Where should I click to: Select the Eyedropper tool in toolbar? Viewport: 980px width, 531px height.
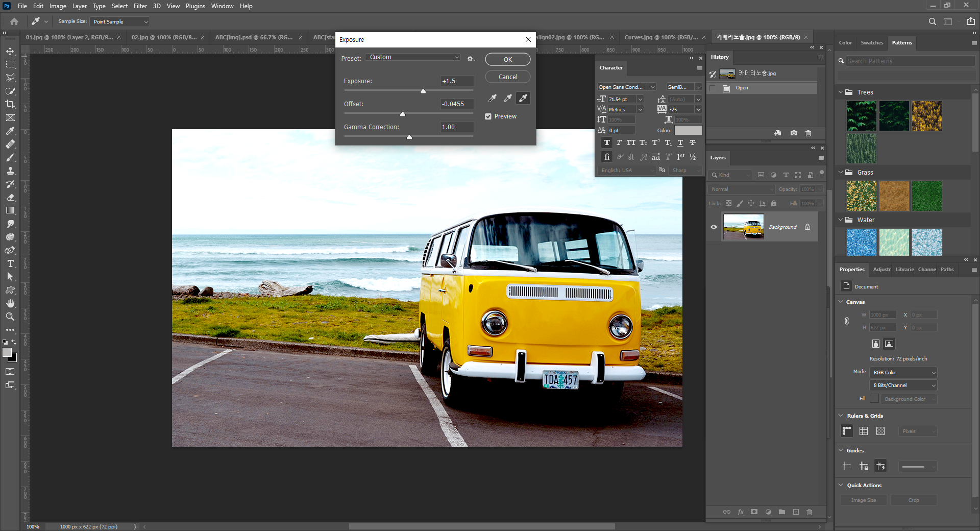click(x=10, y=131)
